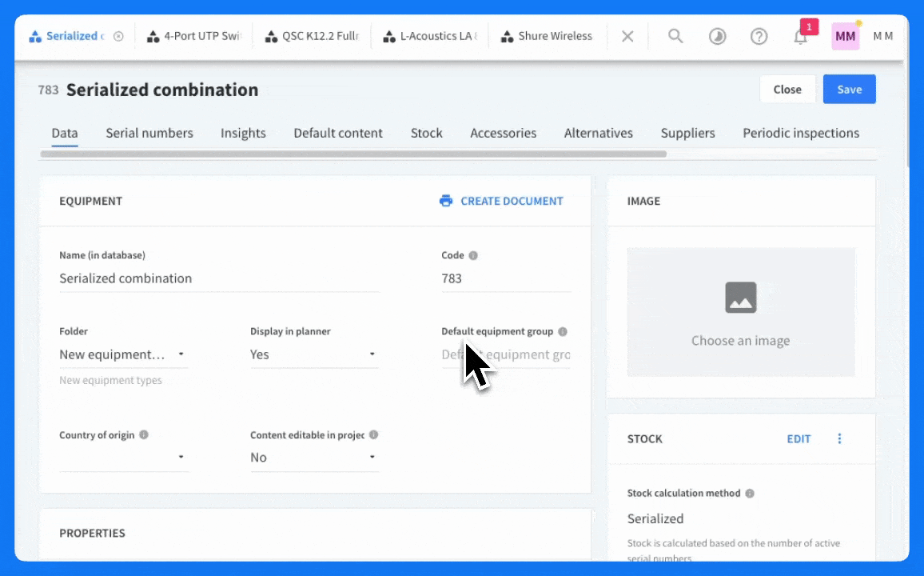Click the Save button
The width and height of the screenshot is (924, 576).
pyautogui.click(x=849, y=90)
